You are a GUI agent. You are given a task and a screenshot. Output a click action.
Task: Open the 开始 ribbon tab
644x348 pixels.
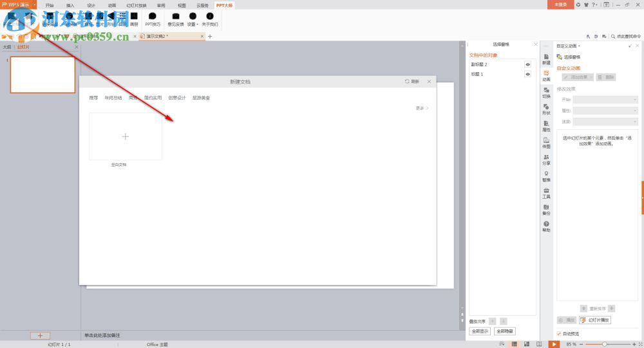point(50,5)
